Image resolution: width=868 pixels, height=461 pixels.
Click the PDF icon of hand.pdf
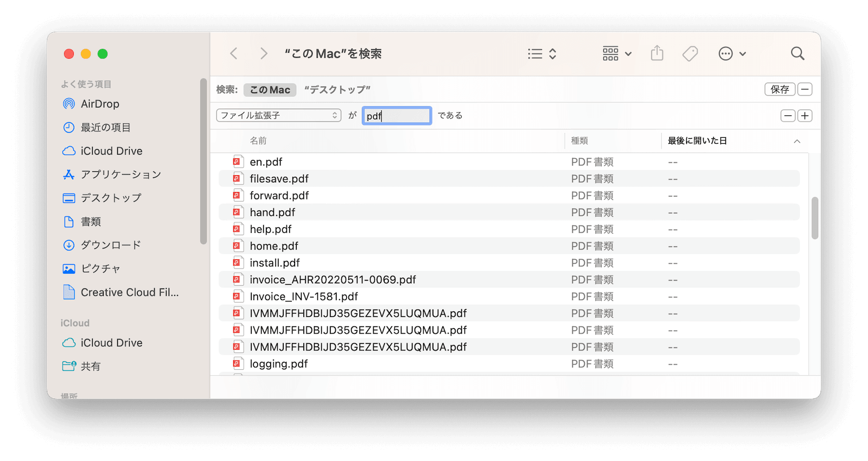click(x=238, y=212)
